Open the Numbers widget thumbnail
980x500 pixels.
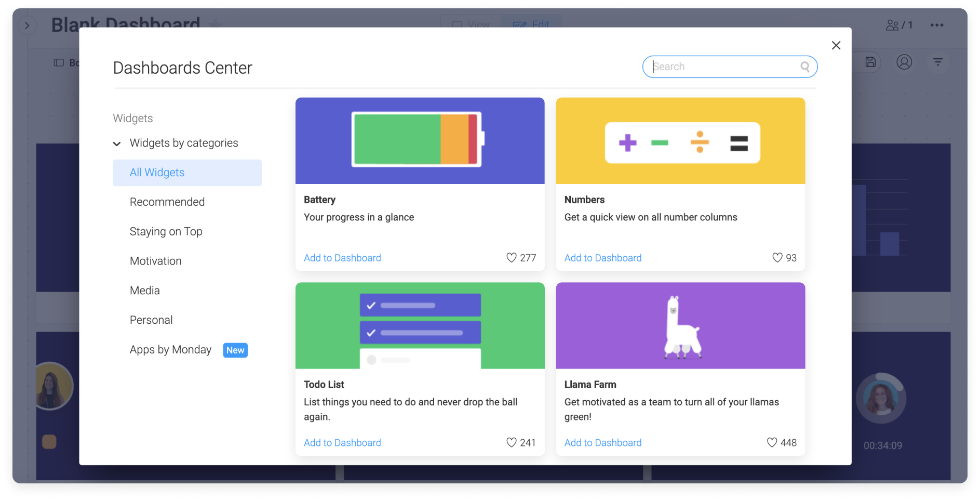(680, 141)
